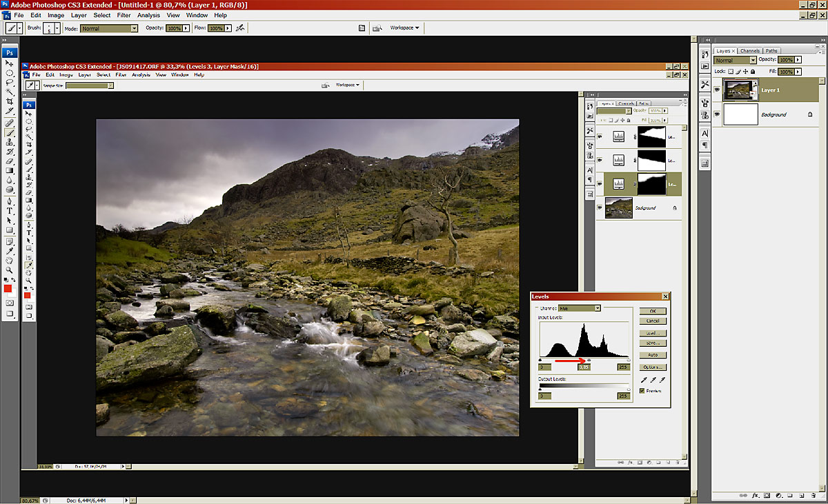The image size is (828, 504).
Task: Select the Type tool in outer toolbox
Action: point(10,211)
